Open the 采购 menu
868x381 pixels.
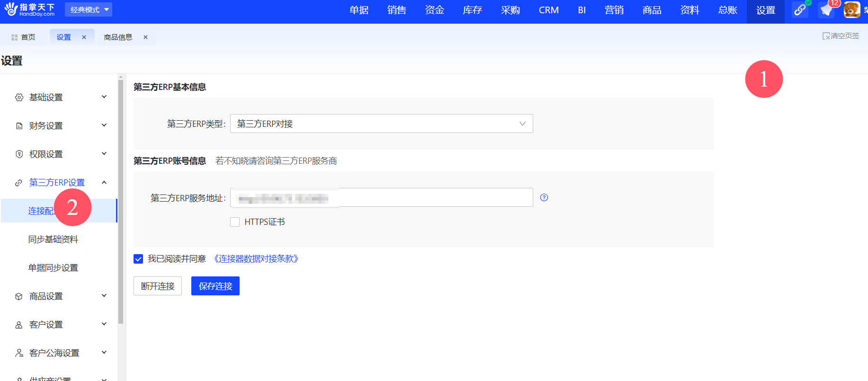(510, 10)
